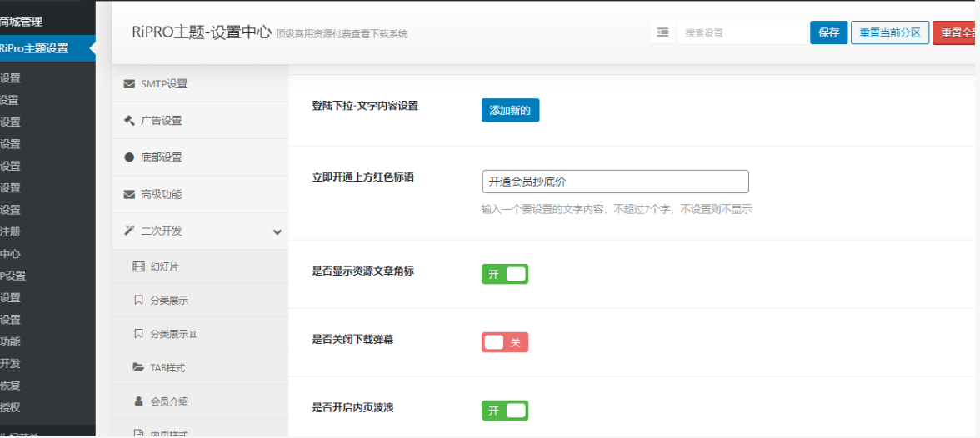Click the expand-all list icon left of search
The width and height of the screenshot is (980, 438).
(662, 32)
